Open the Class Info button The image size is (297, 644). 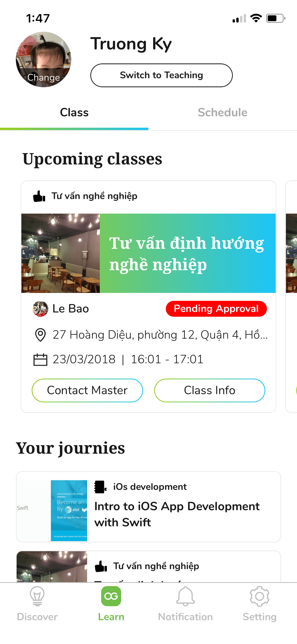click(210, 390)
